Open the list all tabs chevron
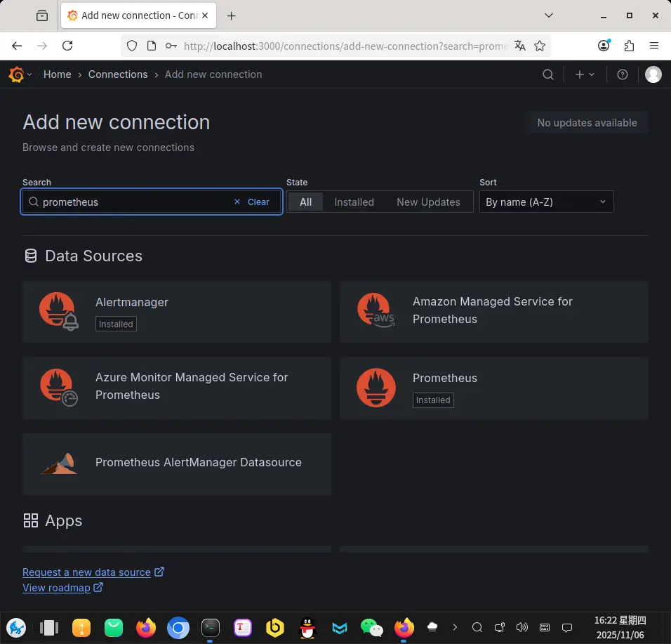The width and height of the screenshot is (671, 644). [549, 15]
